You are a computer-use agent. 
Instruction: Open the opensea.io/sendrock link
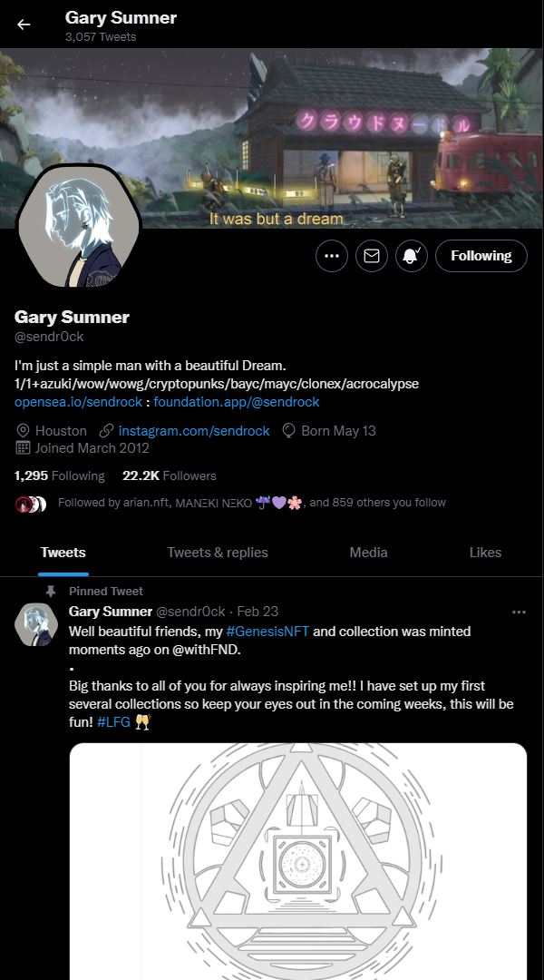click(x=79, y=402)
